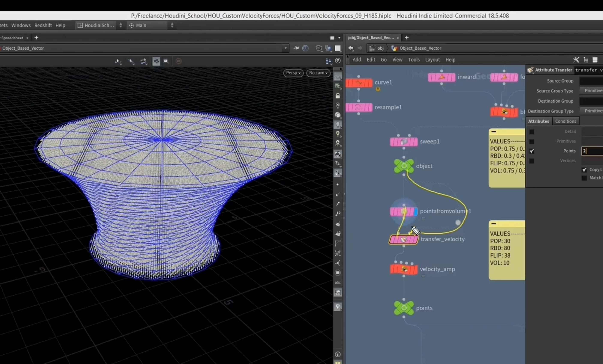The height and width of the screenshot is (364, 603).
Task: Open the Persp view dropdown
Action: [293, 73]
